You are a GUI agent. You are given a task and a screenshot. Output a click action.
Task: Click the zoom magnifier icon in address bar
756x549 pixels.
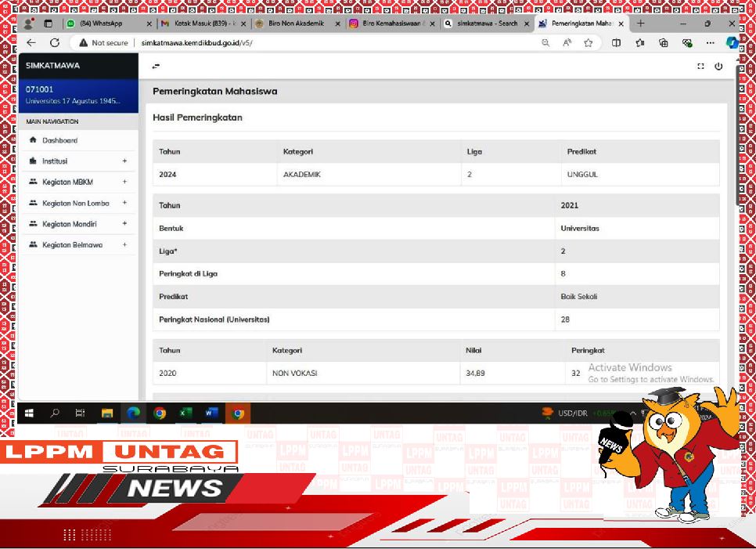tap(545, 43)
